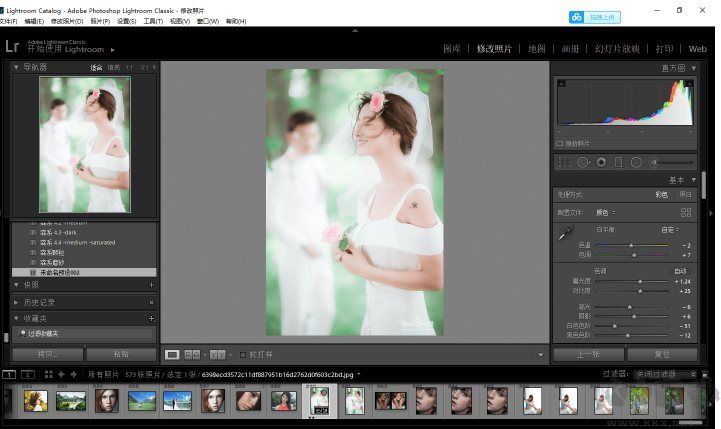Select the white balance eyedropper tool
Image resolution: width=721 pixels, height=429 pixels.
[565, 232]
